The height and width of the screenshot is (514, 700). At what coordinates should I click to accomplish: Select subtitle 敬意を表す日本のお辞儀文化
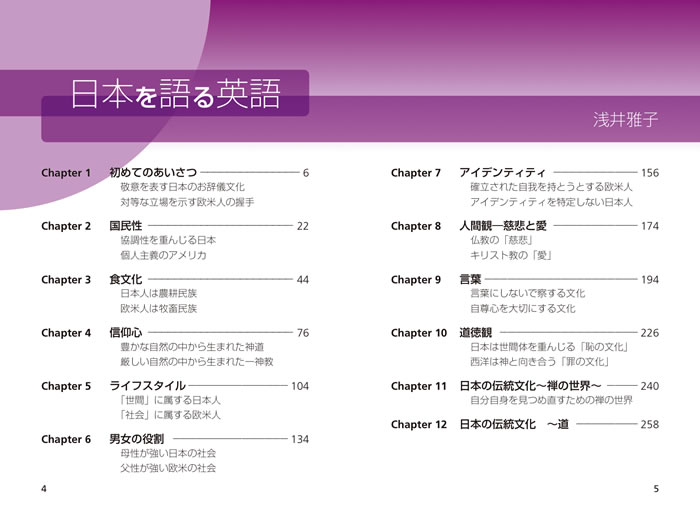coord(183,187)
